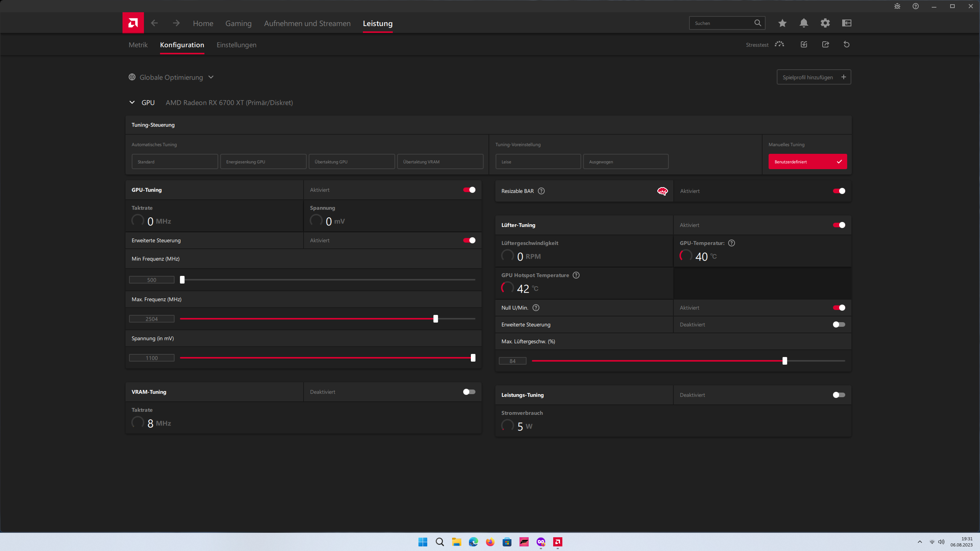Click Min Frequenz value field 500
The image size is (980, 551).
point(152,280)
